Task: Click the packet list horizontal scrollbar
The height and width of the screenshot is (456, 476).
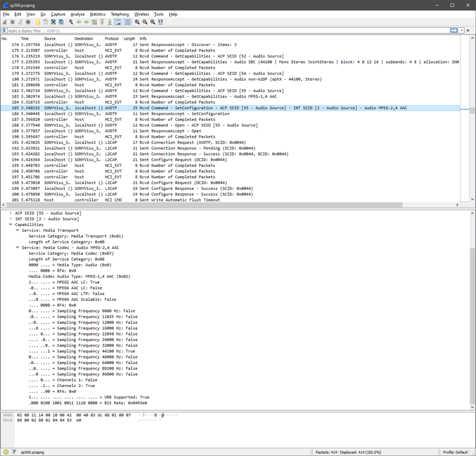Action: pos(201,205)
